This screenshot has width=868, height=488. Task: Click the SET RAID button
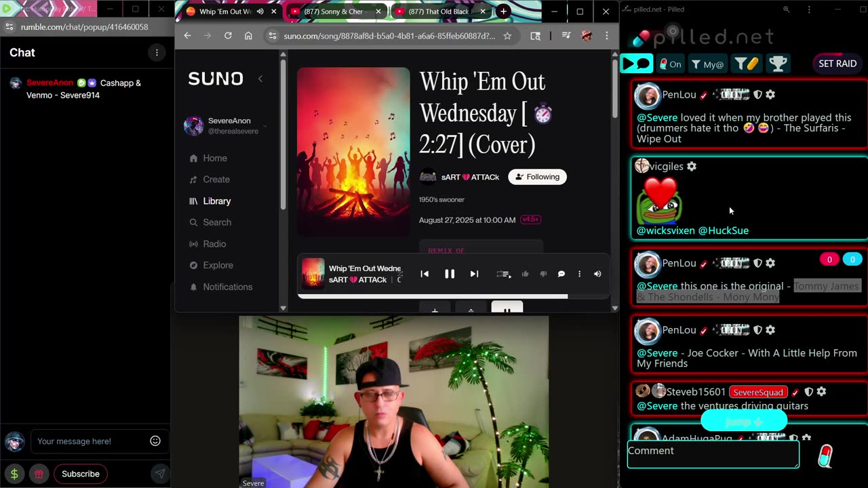click(837, 64)
